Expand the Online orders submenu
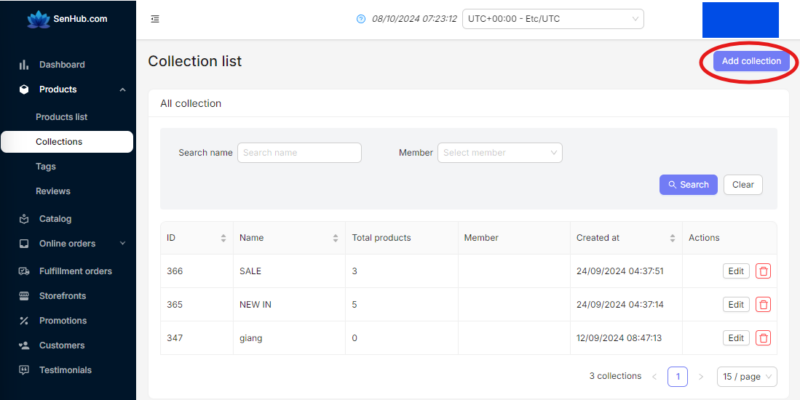The height and width of the screenshot is (400, 800). click(122, 243)
